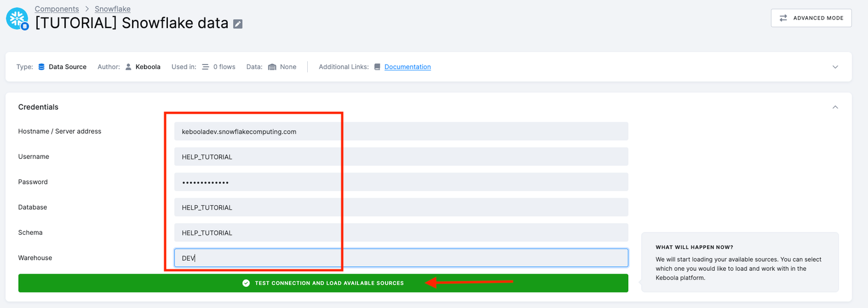Screen dimensions: 868x308
Task: Click the flows list icon
Action: 206,67
